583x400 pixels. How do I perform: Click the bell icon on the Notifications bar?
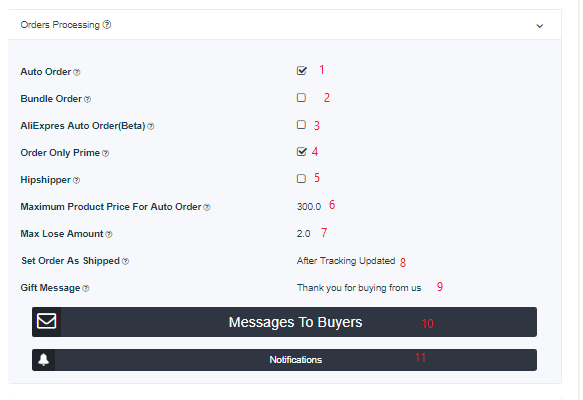click(44, 360)
